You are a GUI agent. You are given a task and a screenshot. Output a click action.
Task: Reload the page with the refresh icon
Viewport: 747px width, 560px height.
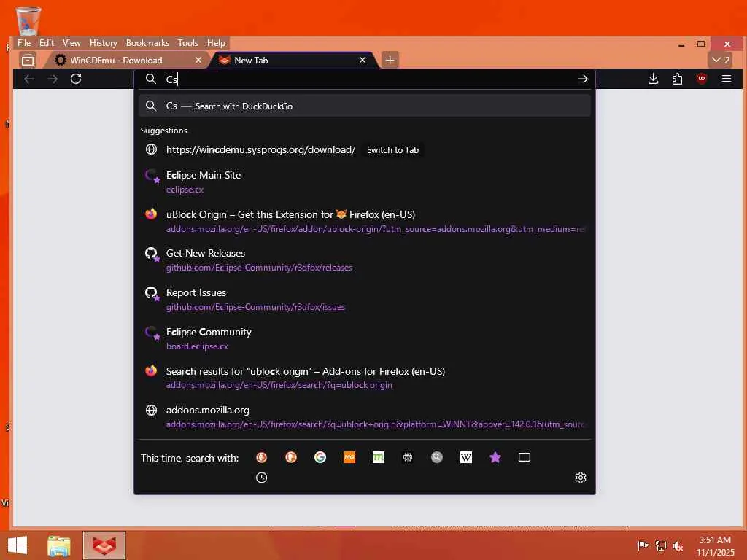[x=76, y=79]
